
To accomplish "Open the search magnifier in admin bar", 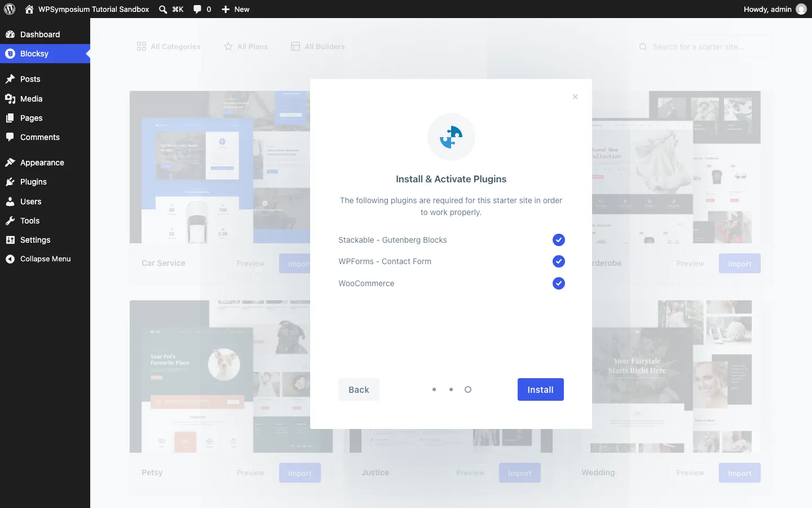I will tap(163, 9).
